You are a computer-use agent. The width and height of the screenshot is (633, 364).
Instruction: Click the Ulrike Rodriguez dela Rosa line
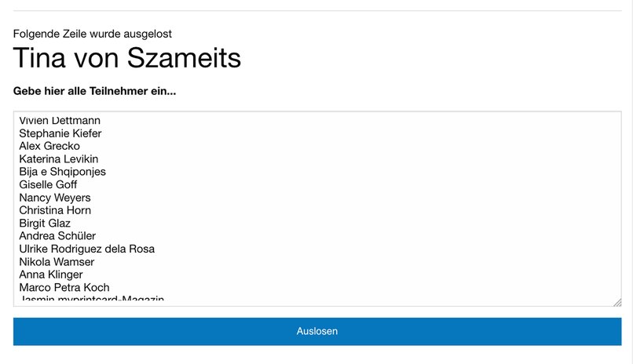(x=87, y=249)
